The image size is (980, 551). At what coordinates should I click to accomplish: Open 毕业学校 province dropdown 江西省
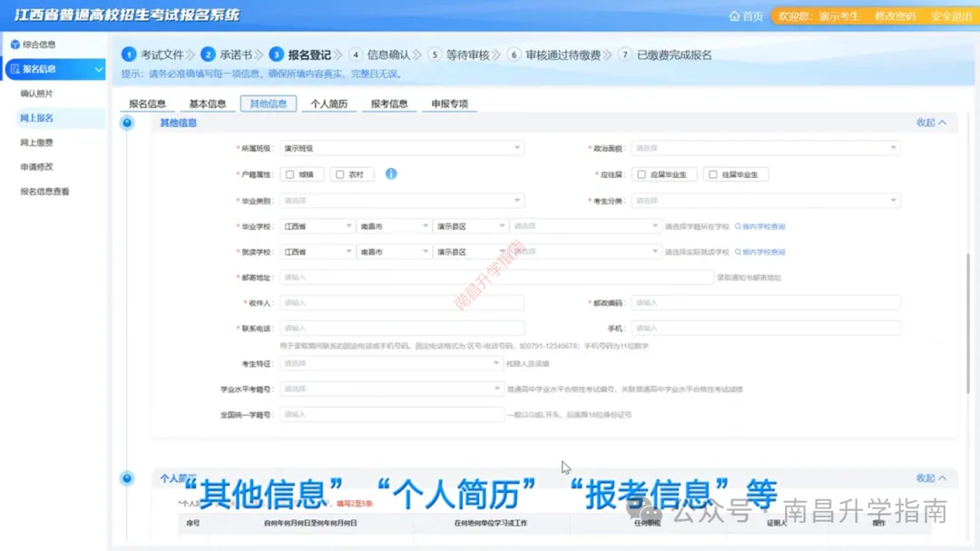(x=318, y=226)
